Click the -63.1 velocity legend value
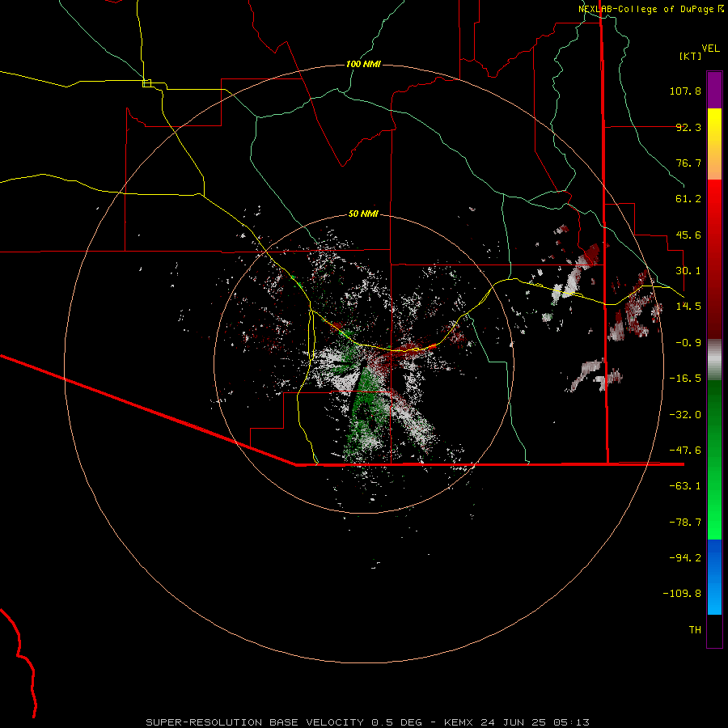The height and width of the screenshot is (728, 728). tap(685, 486)
